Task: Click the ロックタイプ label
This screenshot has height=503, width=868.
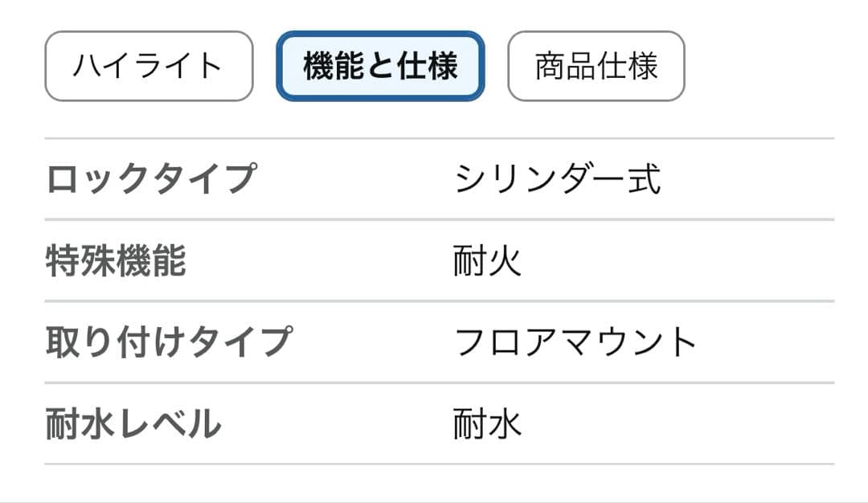Action: [x=151, y=178]
